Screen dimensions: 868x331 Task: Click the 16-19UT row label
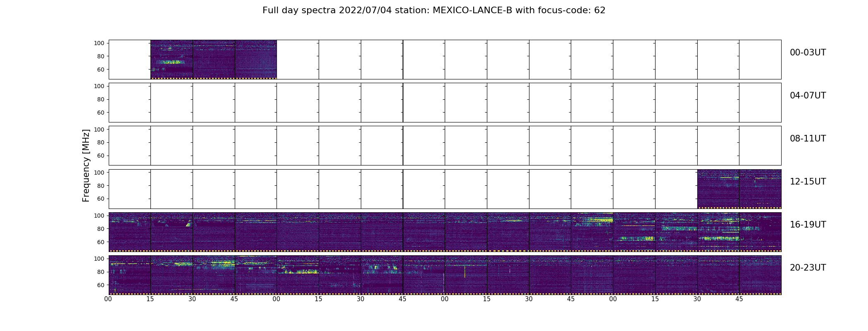[808, 225]
